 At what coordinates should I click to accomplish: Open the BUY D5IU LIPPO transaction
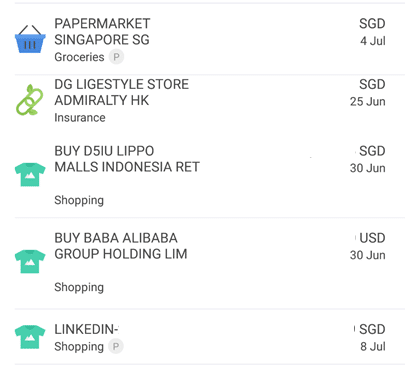click(x=210, y=175)
